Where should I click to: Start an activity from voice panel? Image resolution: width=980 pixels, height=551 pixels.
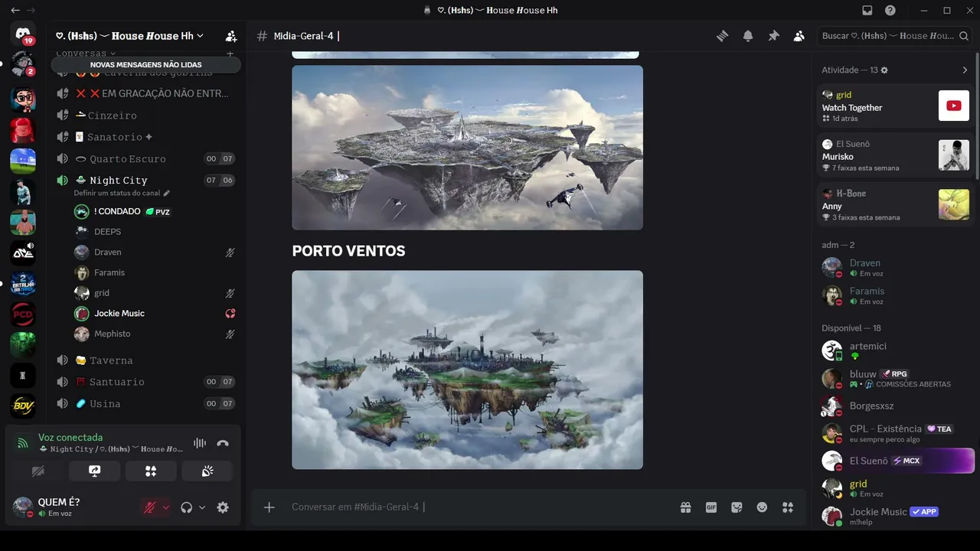(x=151, y=471)
